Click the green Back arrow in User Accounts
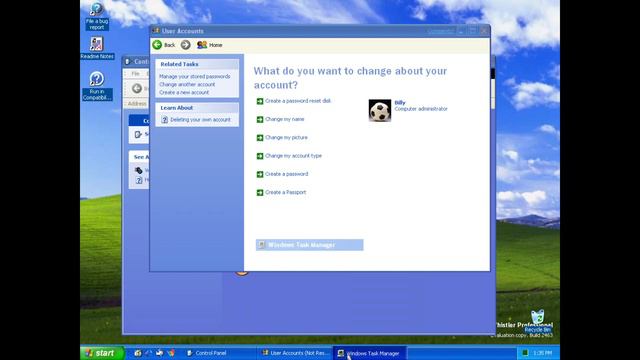The width and height of the screenshot is (640, 360). (157, 45)
